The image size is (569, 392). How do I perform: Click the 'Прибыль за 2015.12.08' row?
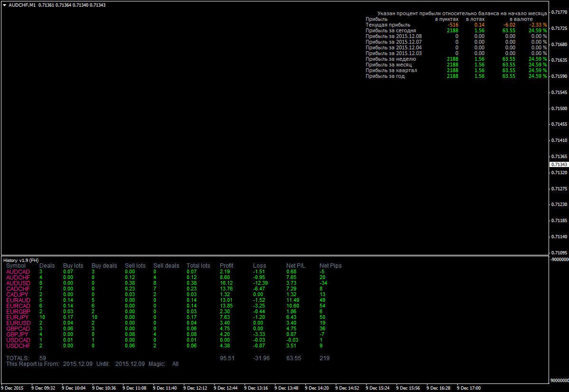click(456, 36)
